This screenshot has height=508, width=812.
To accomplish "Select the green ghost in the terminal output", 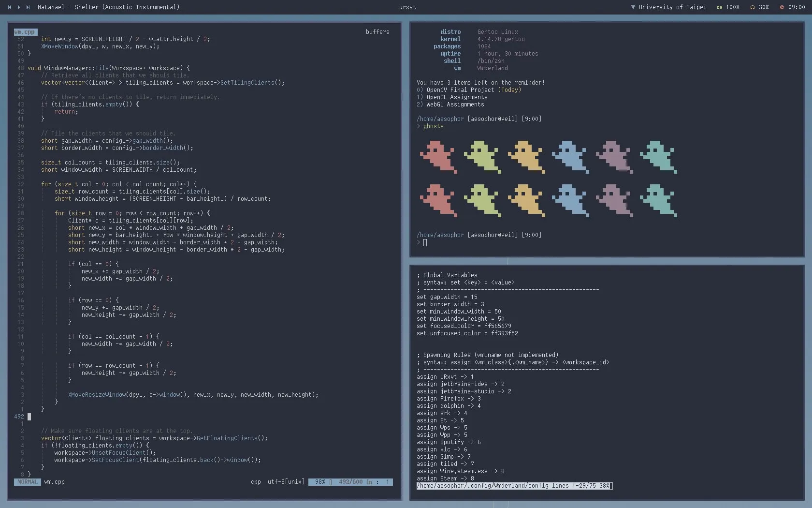I will (x=482, y=157).
